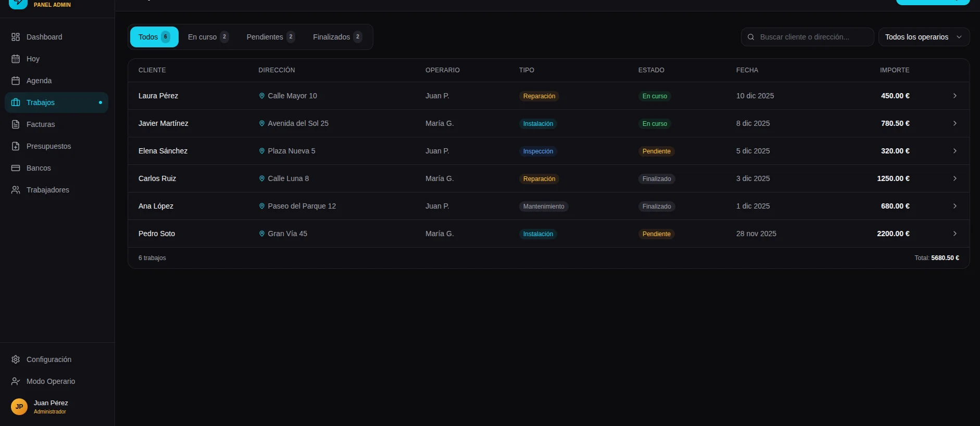Image resolution: width=980 pixels, height=426 pixels.
Task: Click the address Gran Vía 45
Action: (x=287, y=234)
